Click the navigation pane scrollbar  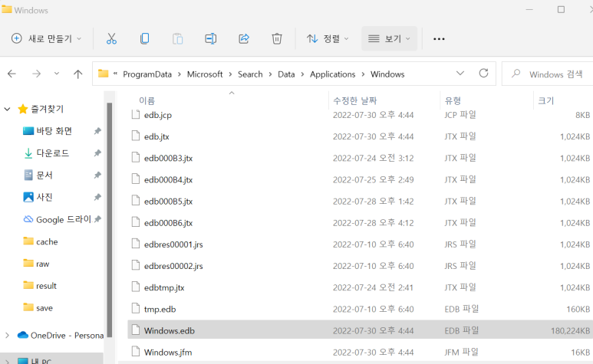coord(109,220)
